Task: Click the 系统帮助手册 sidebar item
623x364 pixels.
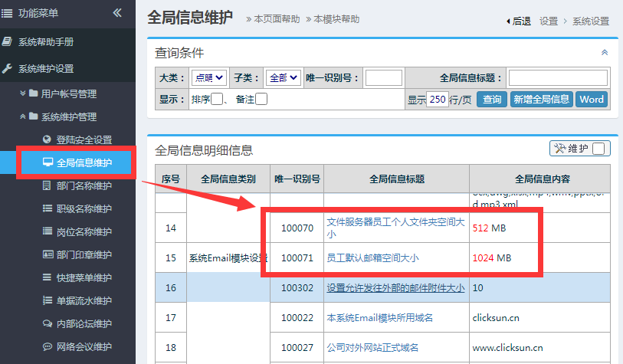Action: pyautogui.click(x=67, y=41)
